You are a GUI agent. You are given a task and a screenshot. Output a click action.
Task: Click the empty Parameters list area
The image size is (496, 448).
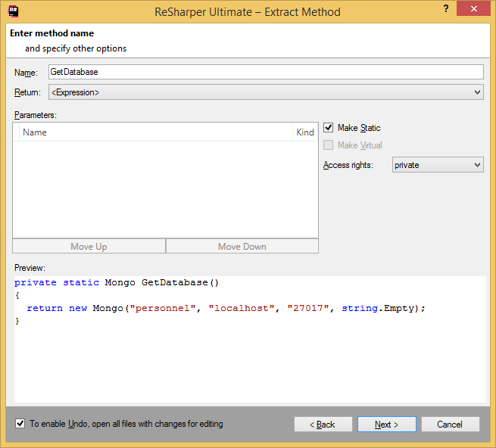pos(165,189)
